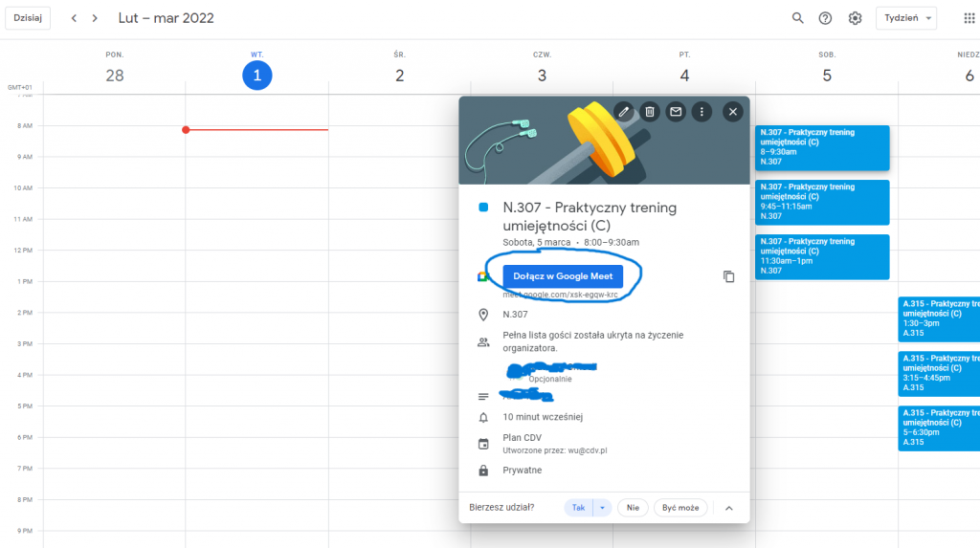Click the blue event color square
Viewport: 980px width, 548px height.
point(483,208)
